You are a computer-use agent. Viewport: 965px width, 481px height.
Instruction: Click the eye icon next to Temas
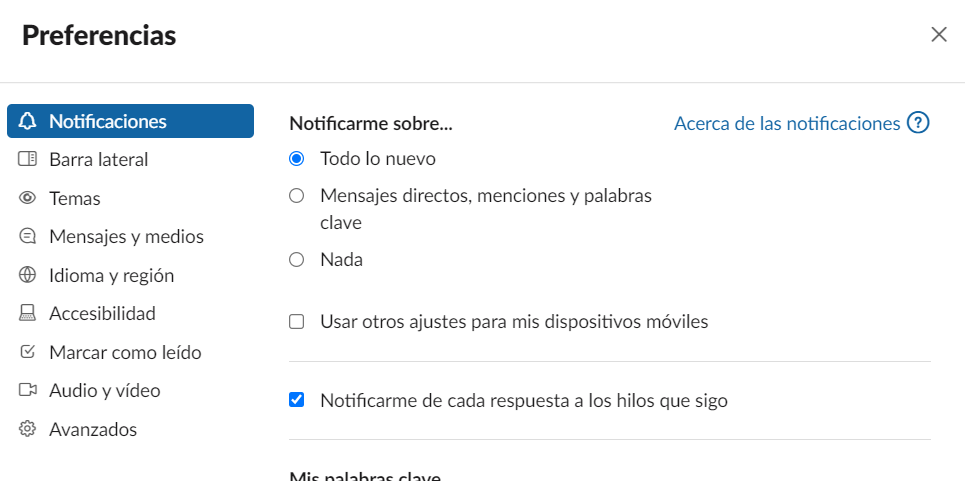[x=27, y=198]
